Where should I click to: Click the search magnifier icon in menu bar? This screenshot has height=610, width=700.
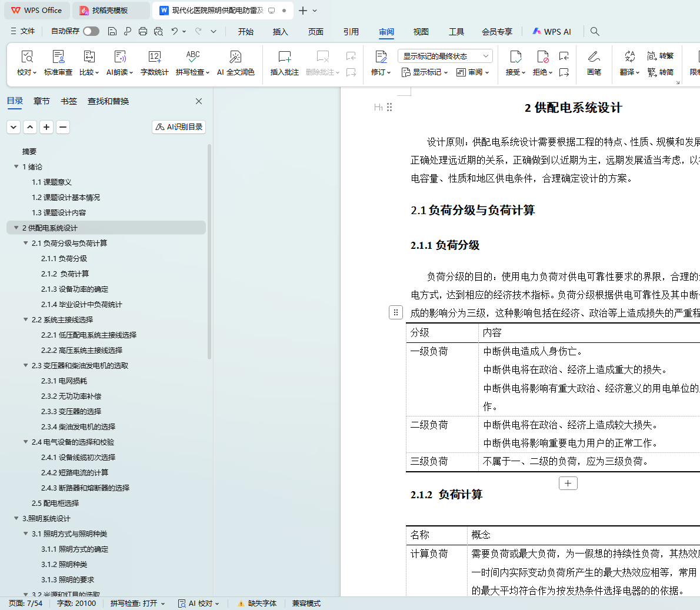595,31
